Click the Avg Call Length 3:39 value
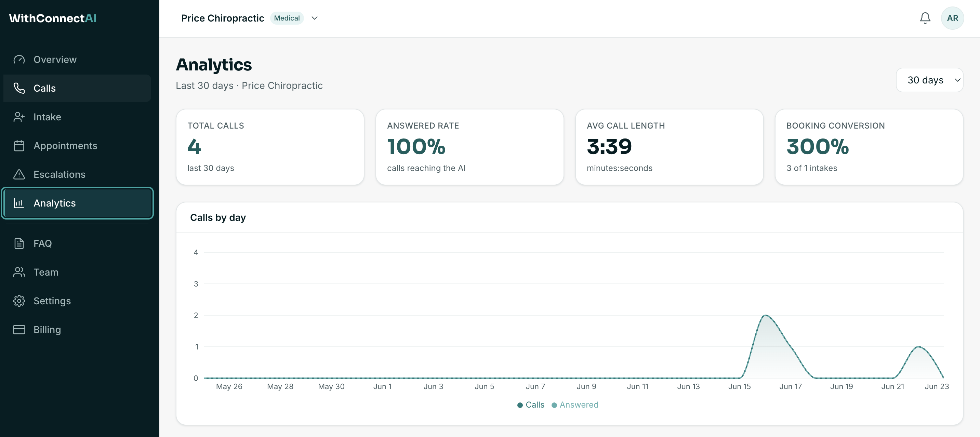Viewport: 980px width, 437px height. [609, 147]
